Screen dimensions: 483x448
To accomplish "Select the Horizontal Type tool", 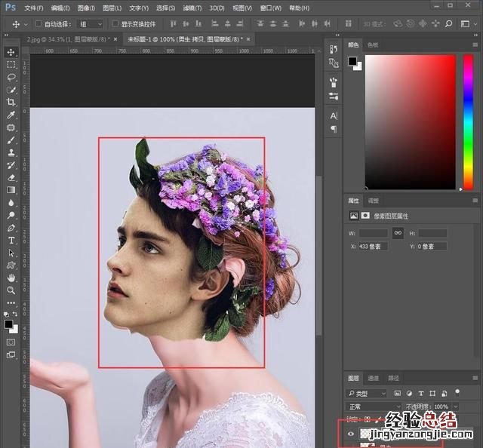I will click(x=11, y=241).
